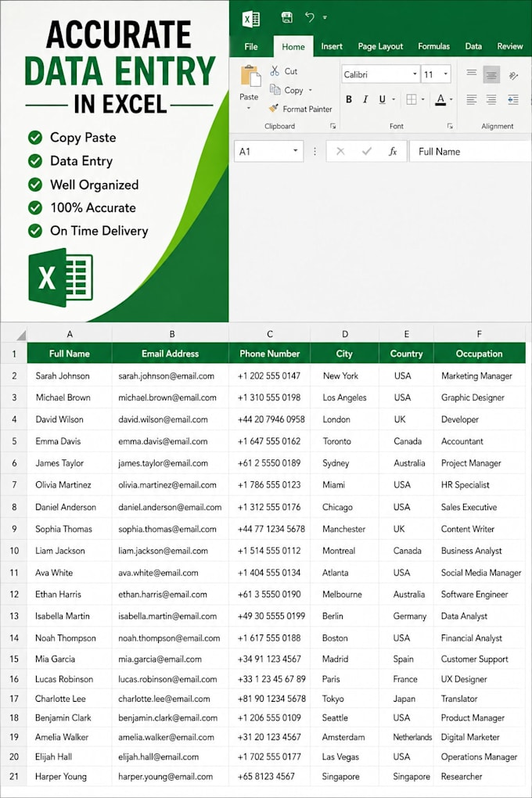This screenshot has width=532, height=798.
Task: Click the Center text alignment icon
Action: coord(491,99)
